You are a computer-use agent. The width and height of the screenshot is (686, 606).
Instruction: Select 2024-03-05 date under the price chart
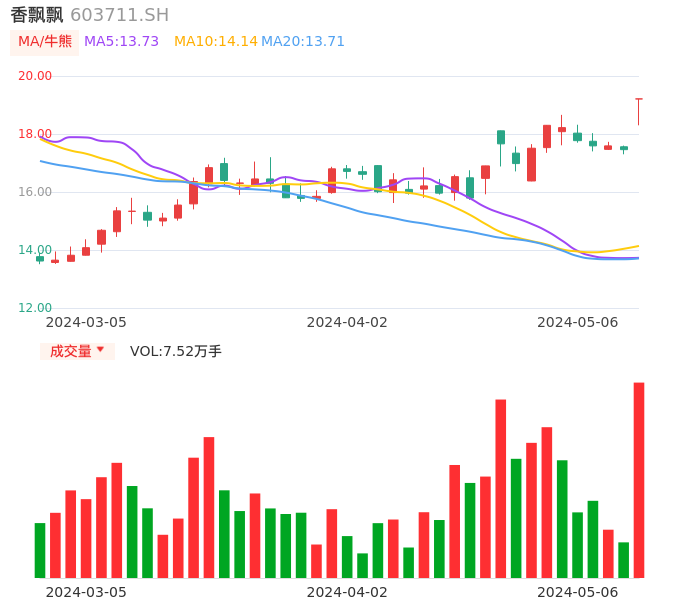[x=86, y=322]
